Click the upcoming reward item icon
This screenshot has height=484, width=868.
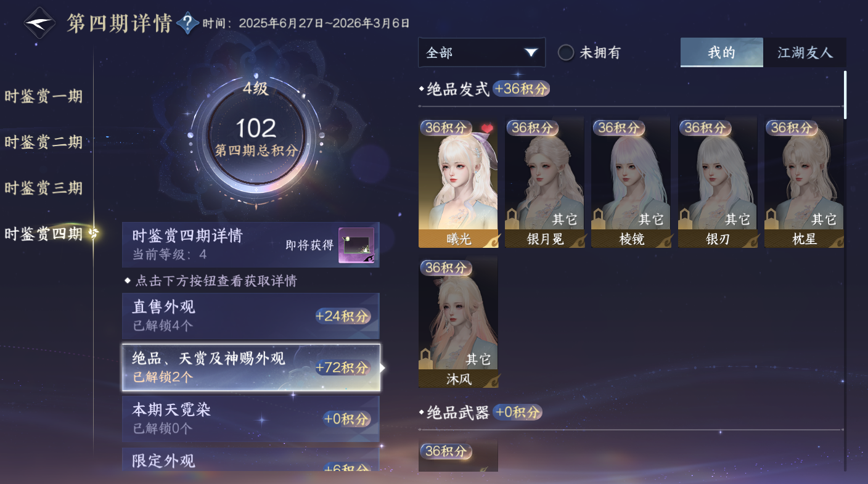click(356, 245)
